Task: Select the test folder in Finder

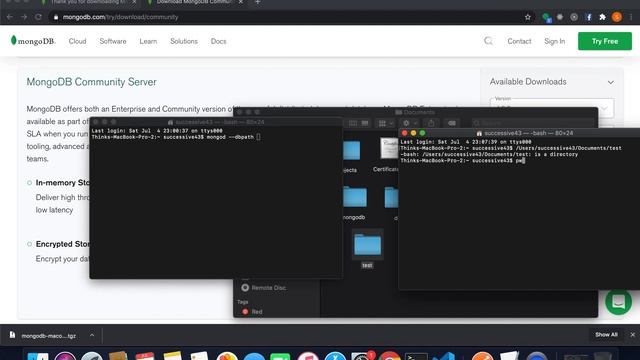Action: pyautogui.click(x=367, y=249)
